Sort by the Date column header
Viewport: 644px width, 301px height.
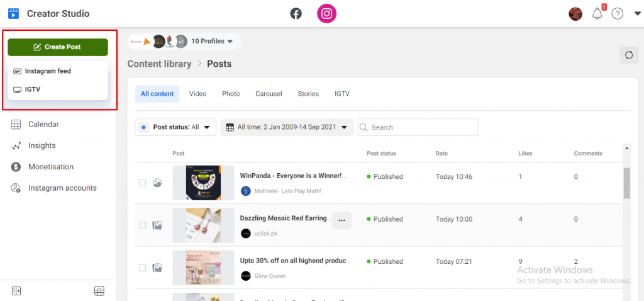coord(441,154)
